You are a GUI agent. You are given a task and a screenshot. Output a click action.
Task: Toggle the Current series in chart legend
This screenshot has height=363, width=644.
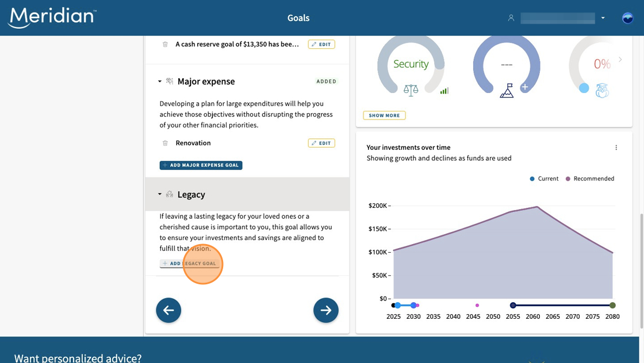(544, 179)
